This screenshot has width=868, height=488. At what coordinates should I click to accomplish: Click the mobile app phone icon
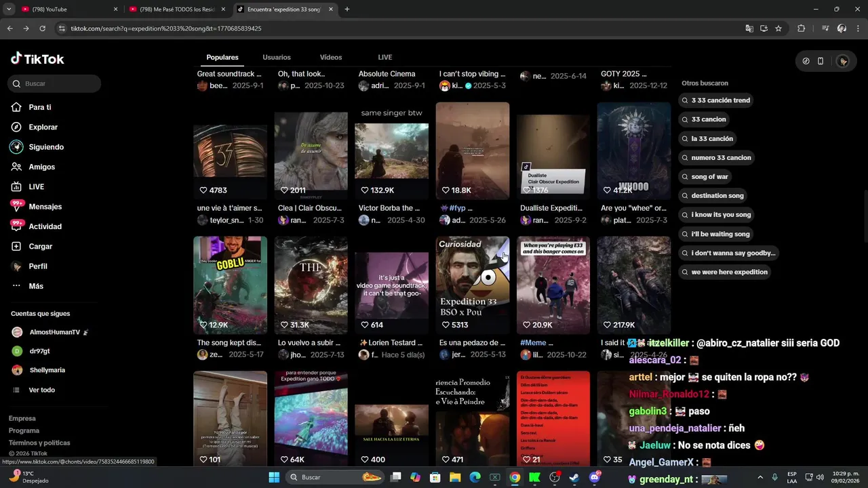pyautogui.click(x=821, y=61)
